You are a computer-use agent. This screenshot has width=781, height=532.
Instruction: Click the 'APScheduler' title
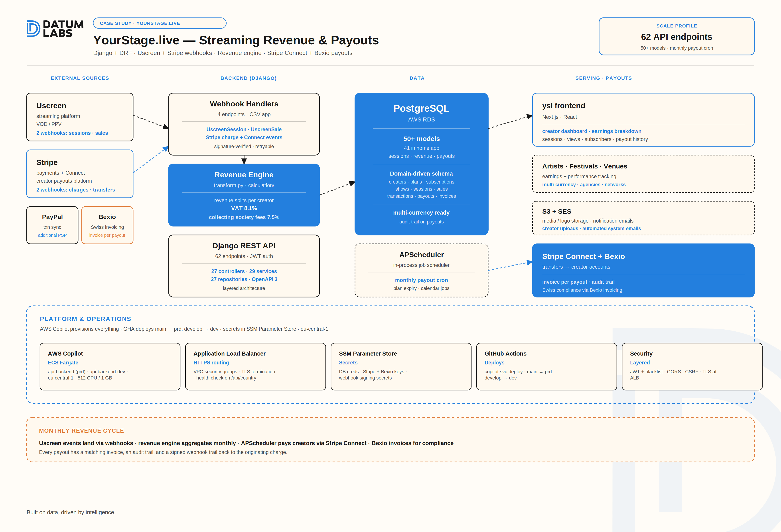tap(421, 255)
